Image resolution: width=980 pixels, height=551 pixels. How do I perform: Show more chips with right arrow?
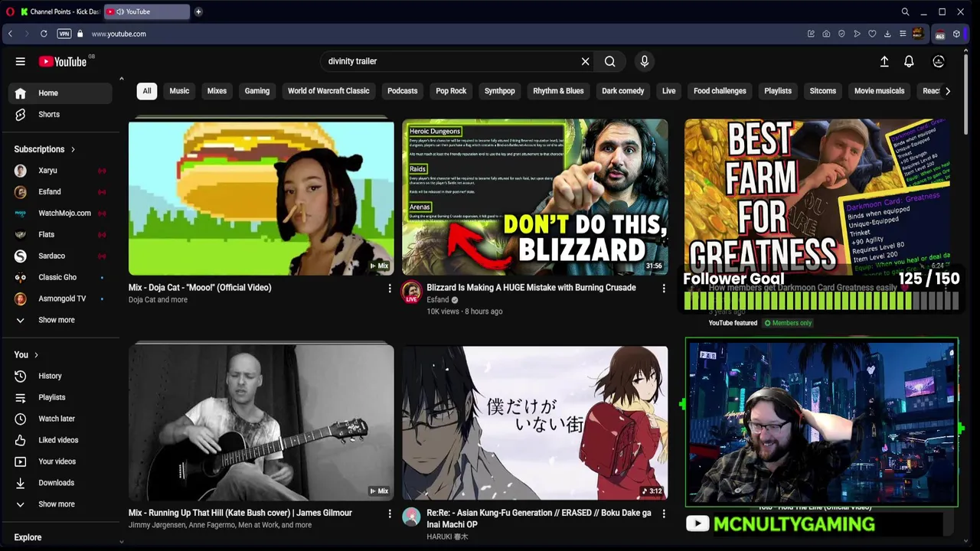point(948,91)
